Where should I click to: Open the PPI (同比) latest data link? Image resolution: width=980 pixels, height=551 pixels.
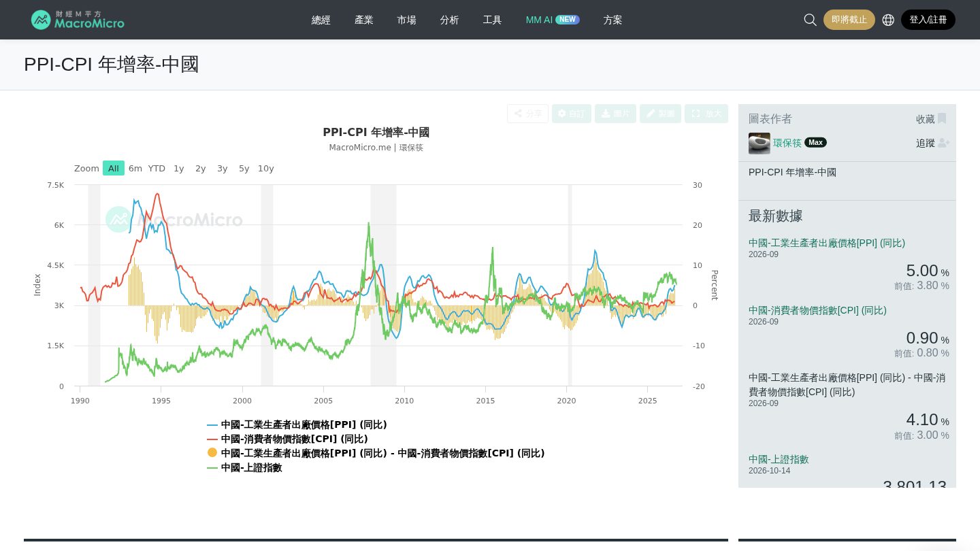coord(827,243)
